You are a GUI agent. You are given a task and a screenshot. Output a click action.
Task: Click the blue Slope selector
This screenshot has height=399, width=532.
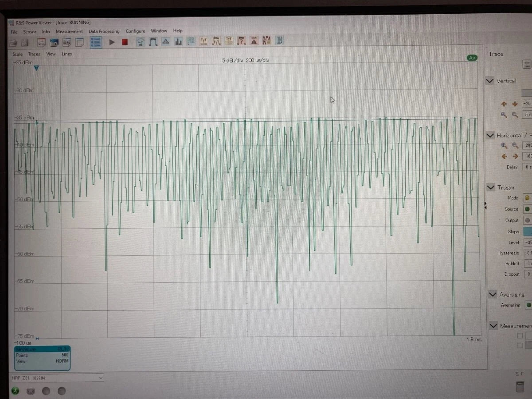(x=528, y=232)
